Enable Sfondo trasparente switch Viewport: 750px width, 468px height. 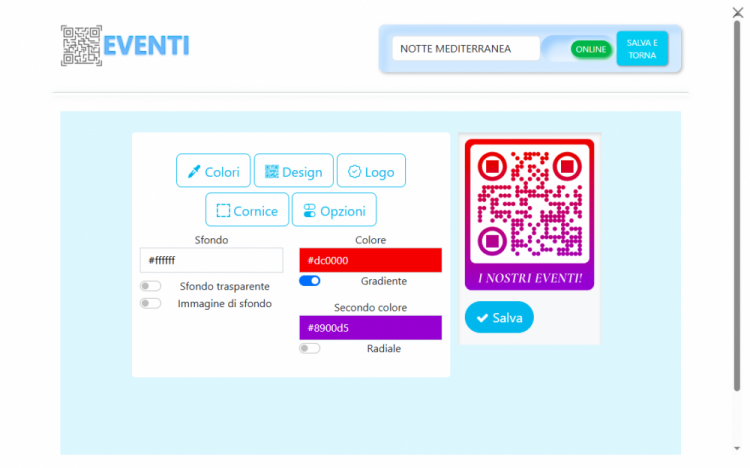point(150,286)
